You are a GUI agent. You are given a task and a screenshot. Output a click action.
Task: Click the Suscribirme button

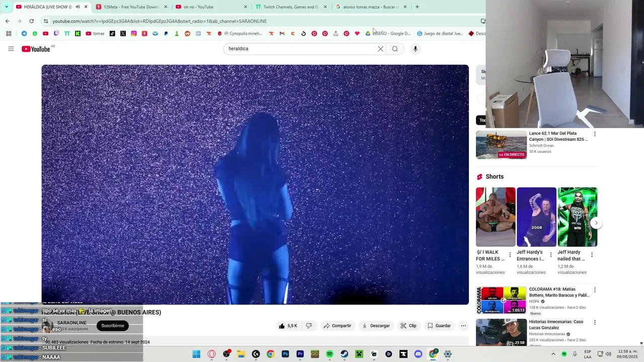pyautogui.click(x=113, y=326)
